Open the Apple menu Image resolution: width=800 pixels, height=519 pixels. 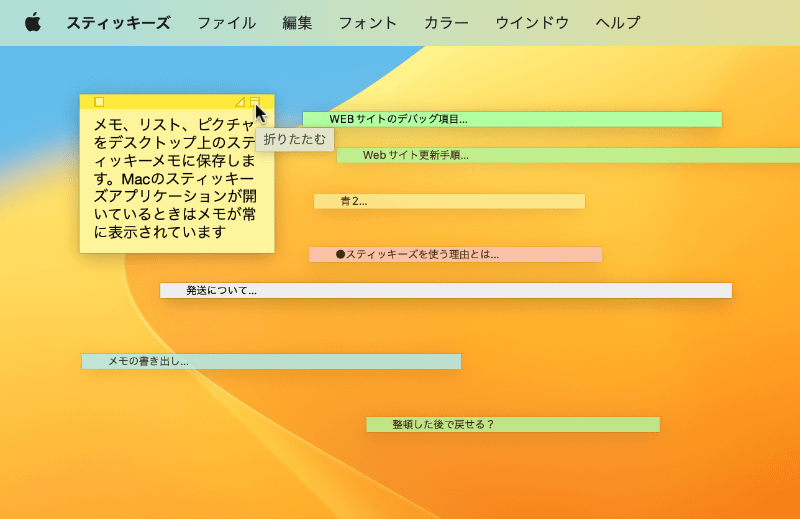point(33,22)
